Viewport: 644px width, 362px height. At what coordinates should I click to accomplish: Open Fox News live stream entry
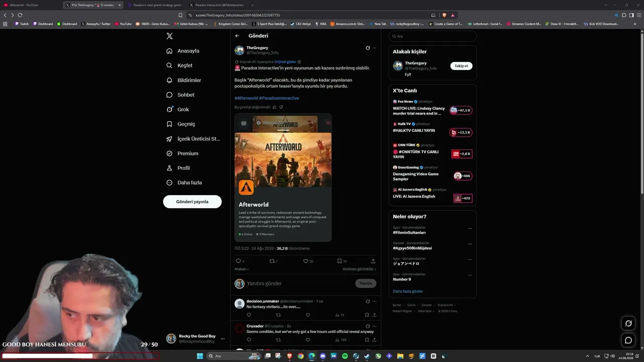433,108
